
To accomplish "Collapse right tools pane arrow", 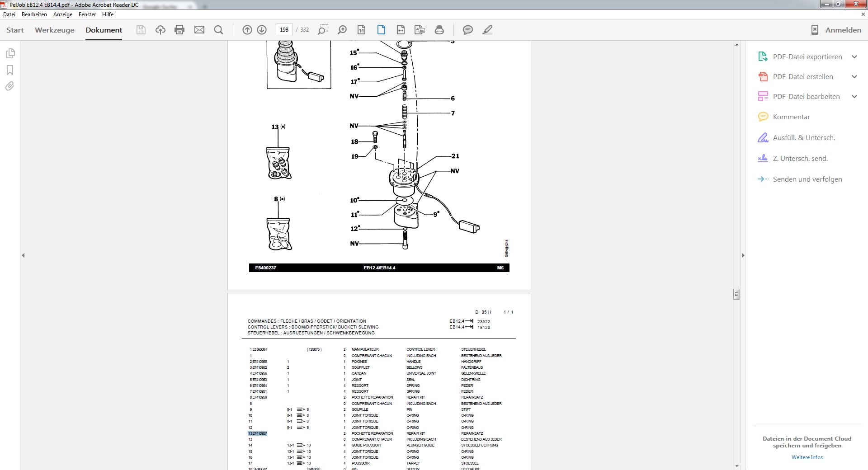I will 743,255.
